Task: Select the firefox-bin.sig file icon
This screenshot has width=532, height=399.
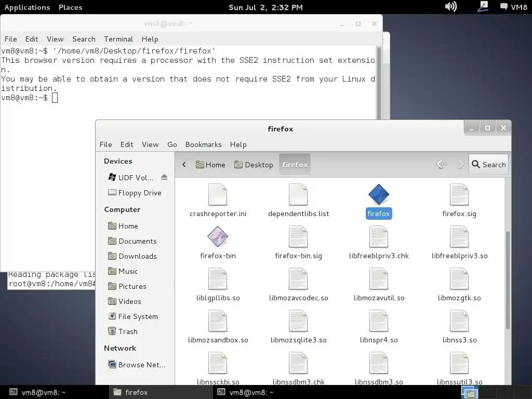Action: (x=298, y=236)
